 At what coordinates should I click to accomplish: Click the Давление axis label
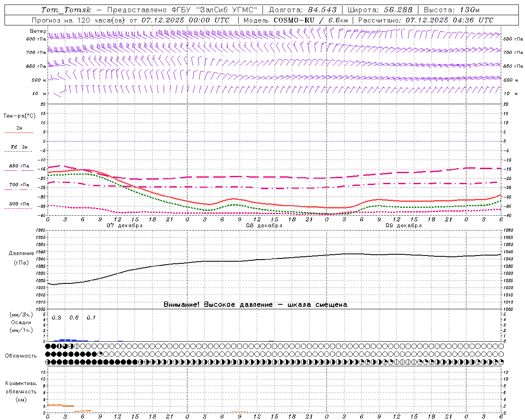(21, 253)
